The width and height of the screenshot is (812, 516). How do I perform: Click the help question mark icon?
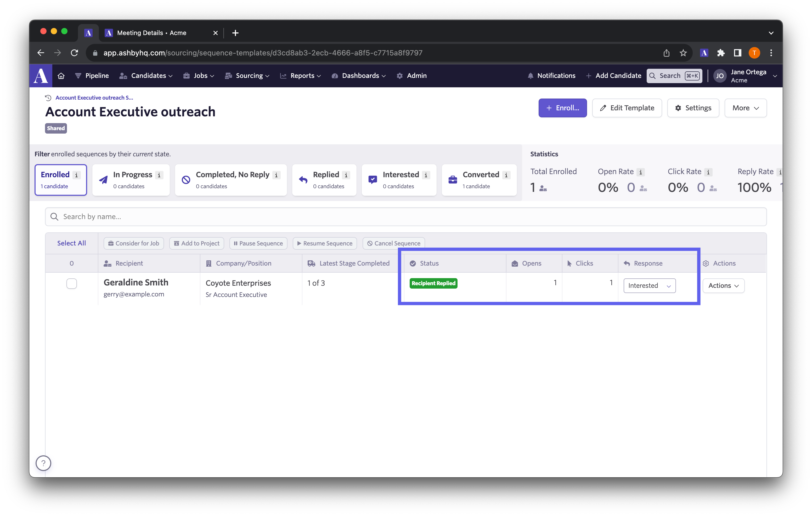[43, 463]
